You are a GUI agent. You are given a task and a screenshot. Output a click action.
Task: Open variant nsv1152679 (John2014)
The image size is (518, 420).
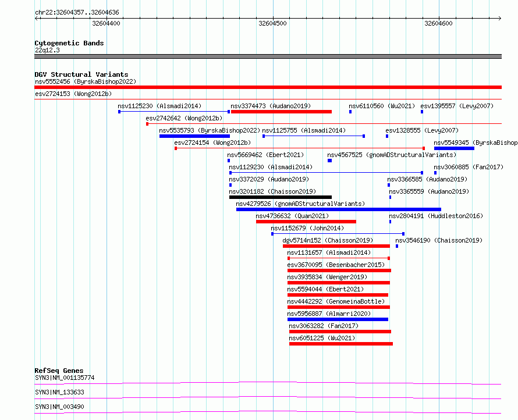pos(338,234)
